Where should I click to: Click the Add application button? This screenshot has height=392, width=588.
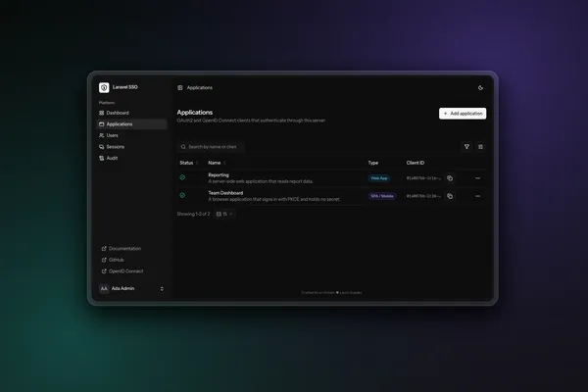463,114
